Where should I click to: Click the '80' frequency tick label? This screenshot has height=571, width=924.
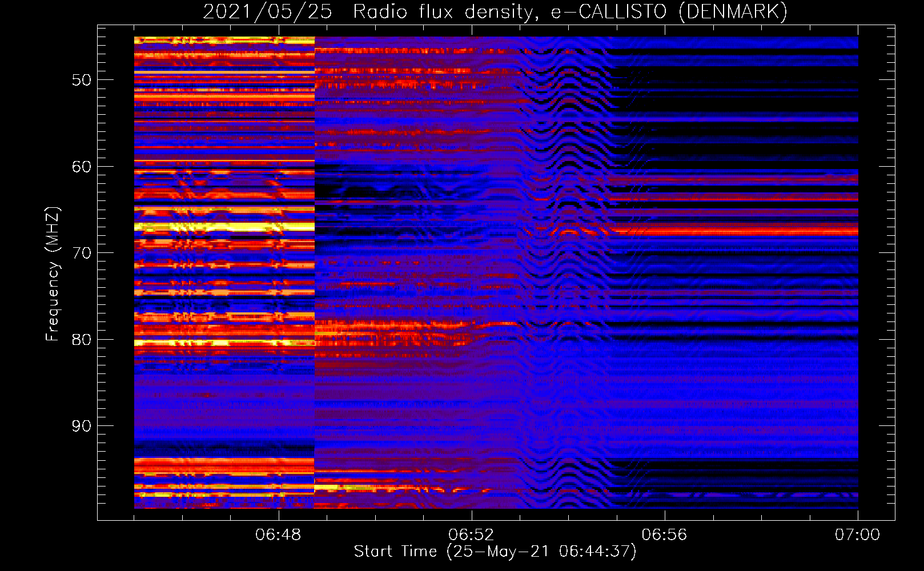(x=82, y=340)
